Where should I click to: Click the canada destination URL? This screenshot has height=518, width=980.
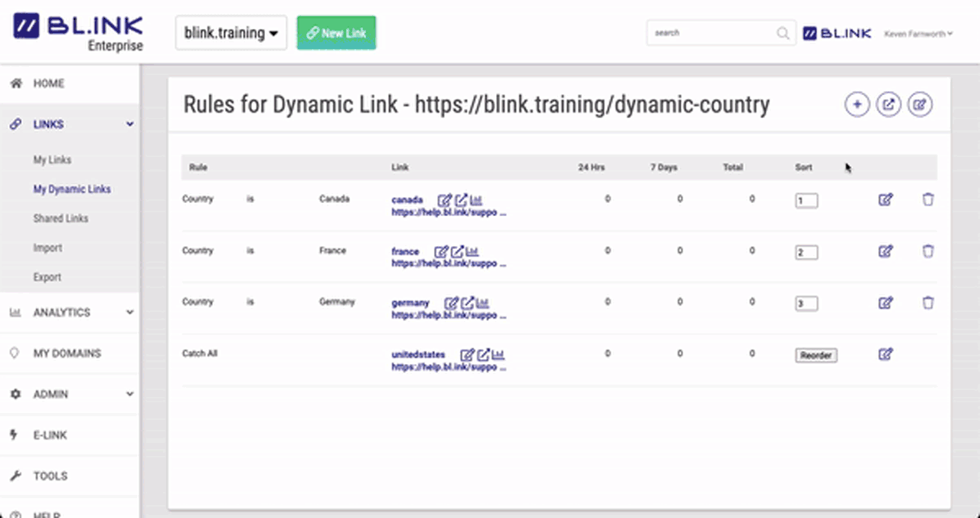[449, 212]
